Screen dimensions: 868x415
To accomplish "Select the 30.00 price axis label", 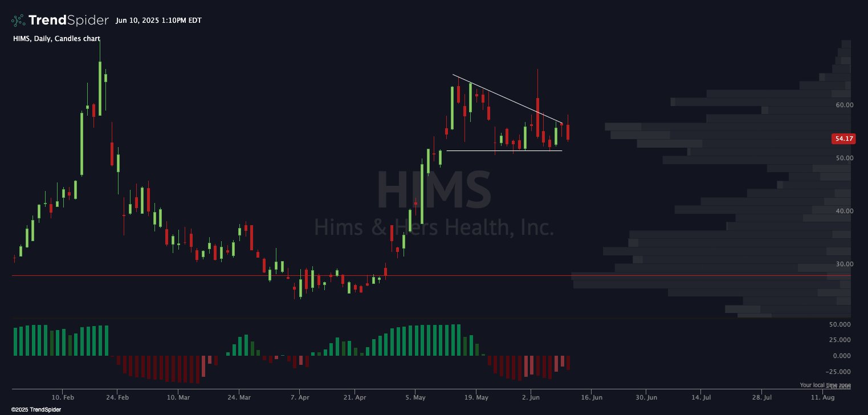I will tap(845, 264).
